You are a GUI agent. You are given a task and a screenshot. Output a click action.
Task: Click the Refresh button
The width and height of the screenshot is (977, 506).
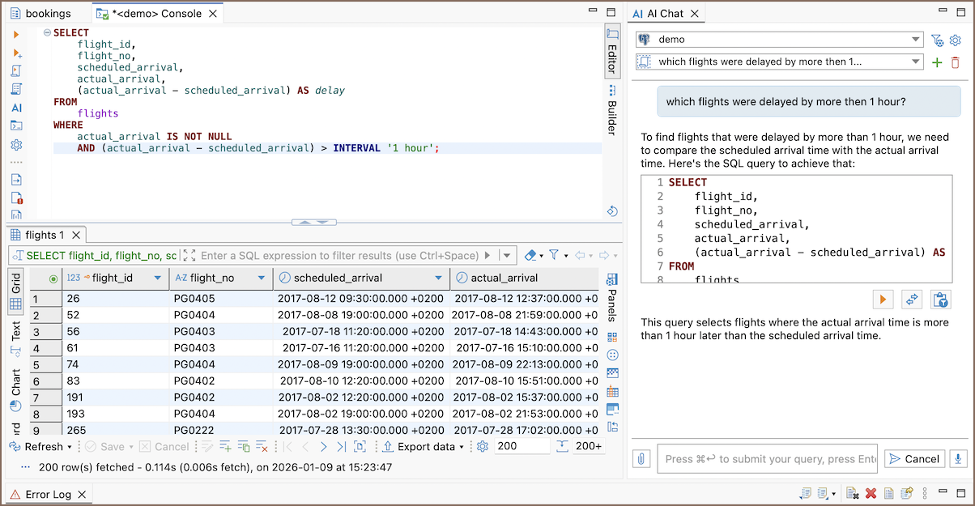click(37, 447)
